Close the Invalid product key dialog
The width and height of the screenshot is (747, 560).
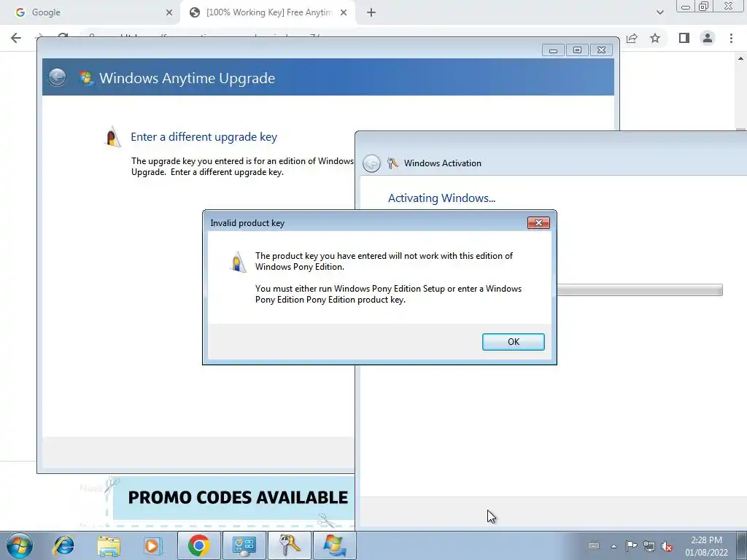pyautogui.click(x=538, y=223)
